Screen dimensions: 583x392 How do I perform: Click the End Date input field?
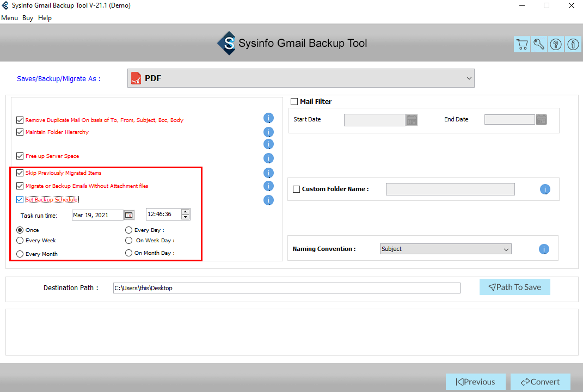510,119
